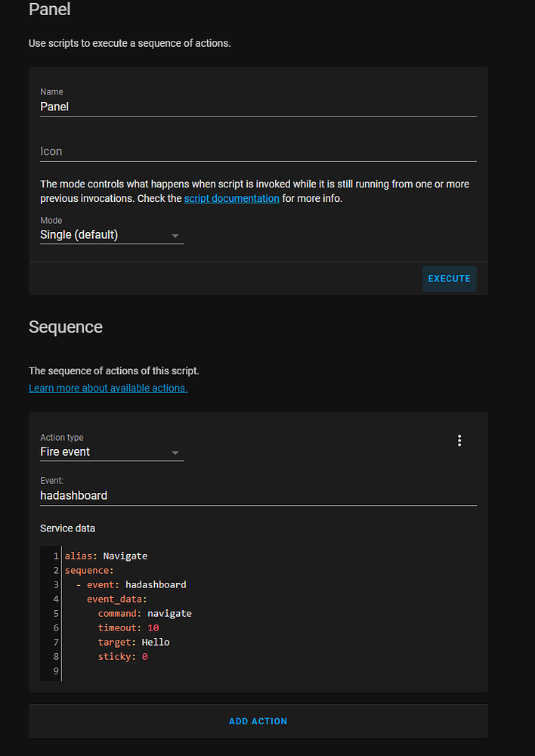The image size is (535, 756).
Task: Click the empty Icon input field
Action: point(151,151)
